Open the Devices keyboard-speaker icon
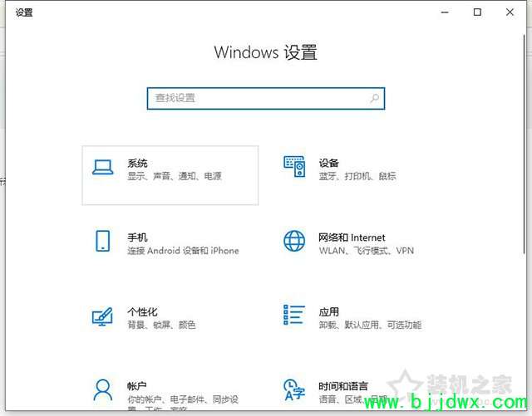The image size is (532, 416). (x=294, y=166)
